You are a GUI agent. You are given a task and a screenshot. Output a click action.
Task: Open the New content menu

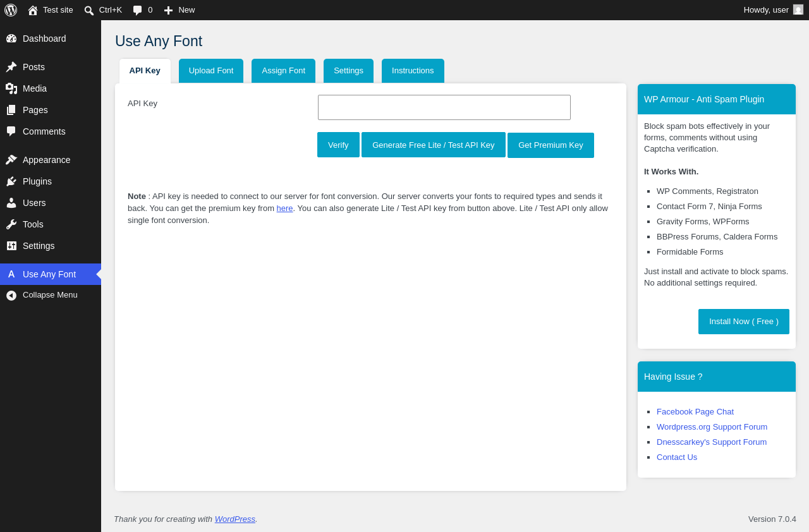point(179,10)
